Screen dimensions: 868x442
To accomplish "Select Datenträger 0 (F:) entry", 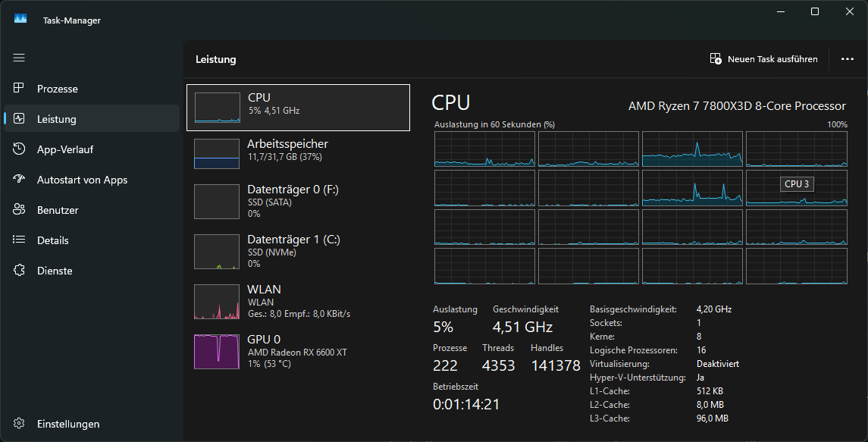I will coord(298,202).
